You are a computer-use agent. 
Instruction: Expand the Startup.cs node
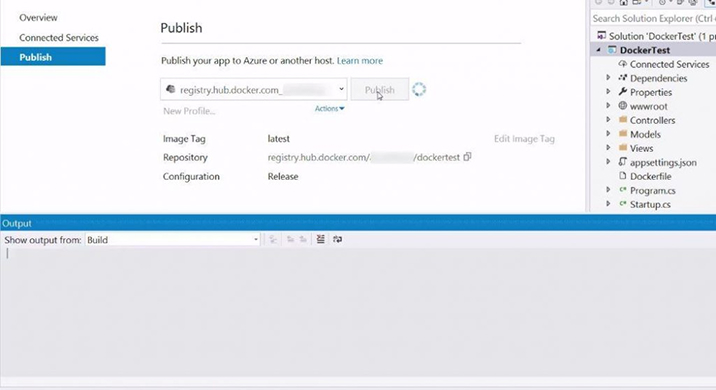pyautogui.click(x=608, y=204)
